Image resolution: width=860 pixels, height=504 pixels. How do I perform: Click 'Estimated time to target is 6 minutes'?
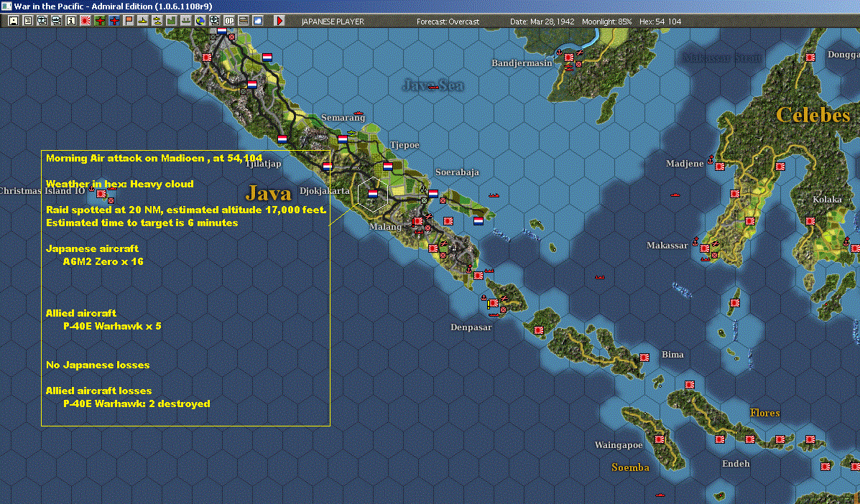point(142,223)
